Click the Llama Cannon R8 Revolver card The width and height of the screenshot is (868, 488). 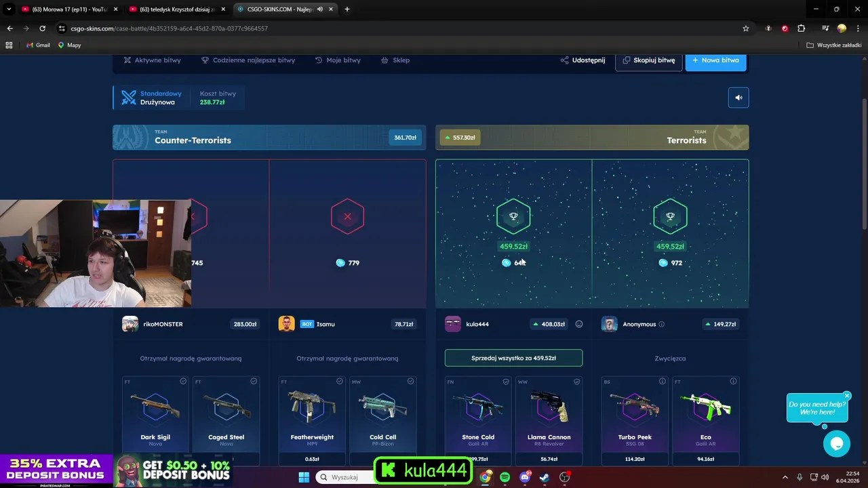point(549,420)
